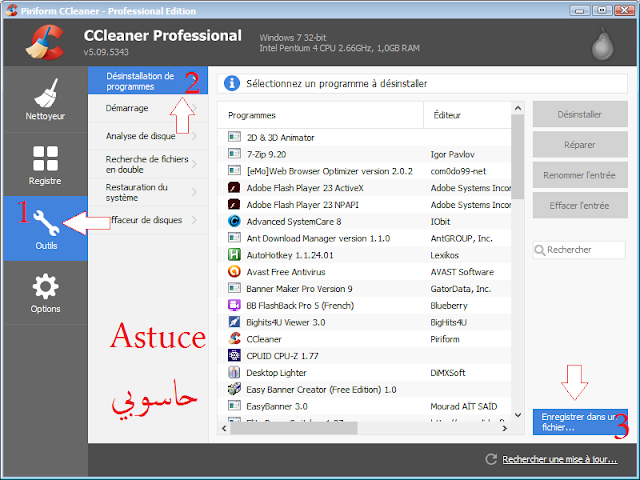The width and height of the screenshot is (640, 480).
Task: Click the CCleaner logo in header
Action: tap(45, 42)
